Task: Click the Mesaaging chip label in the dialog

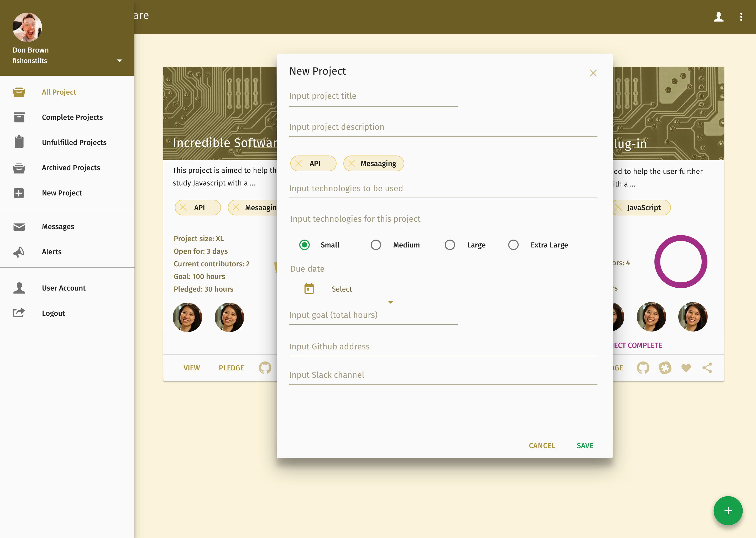Action: click(378, 163)
